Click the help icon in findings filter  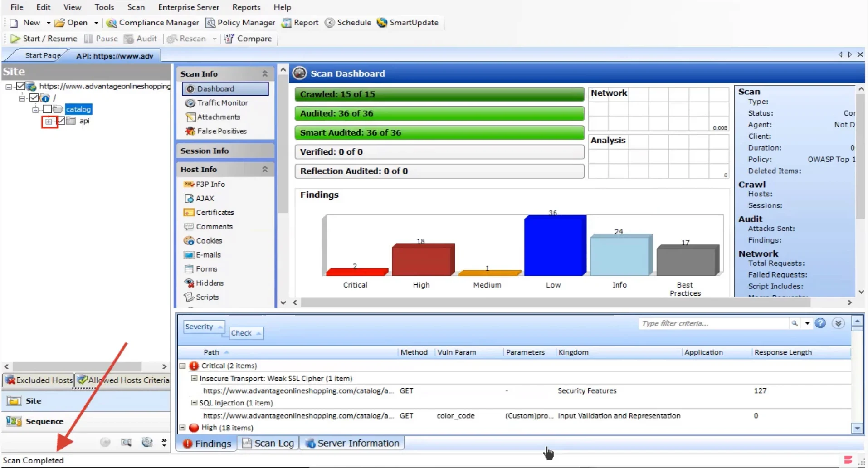pos(820,323)
